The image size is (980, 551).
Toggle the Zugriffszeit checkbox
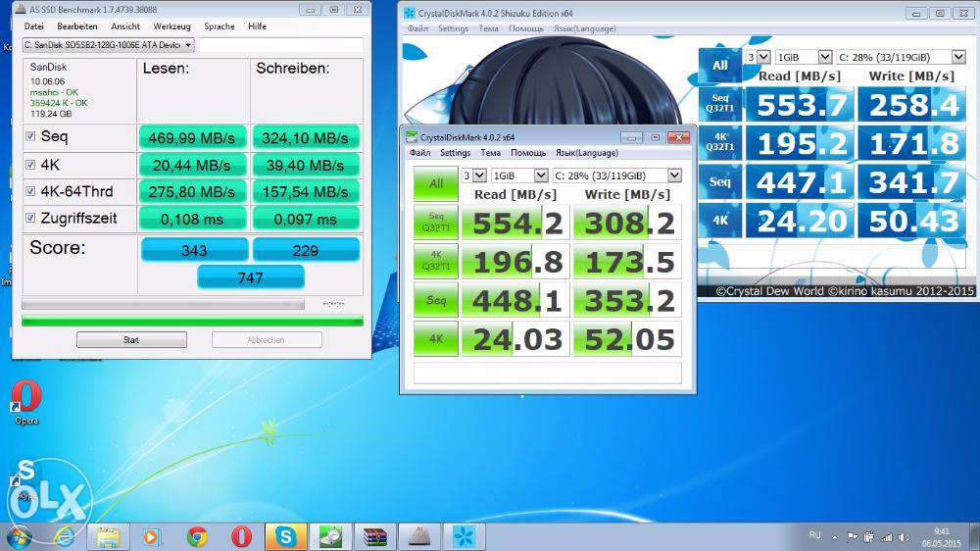pos(30,219)
